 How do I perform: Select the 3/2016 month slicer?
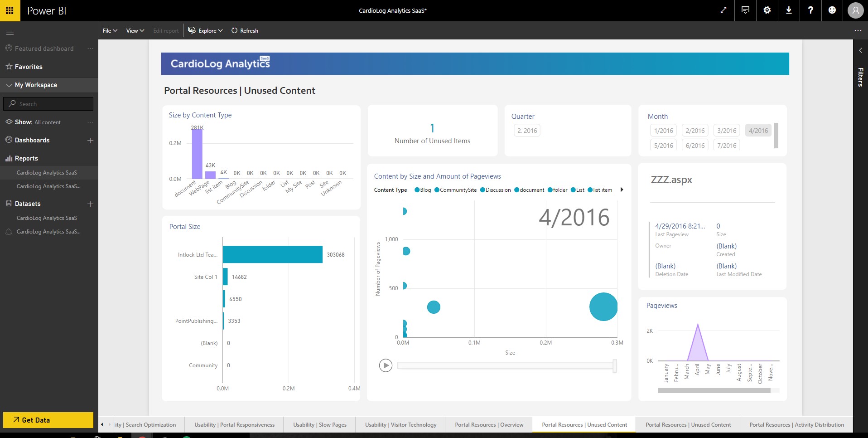[x=727, y=131]
